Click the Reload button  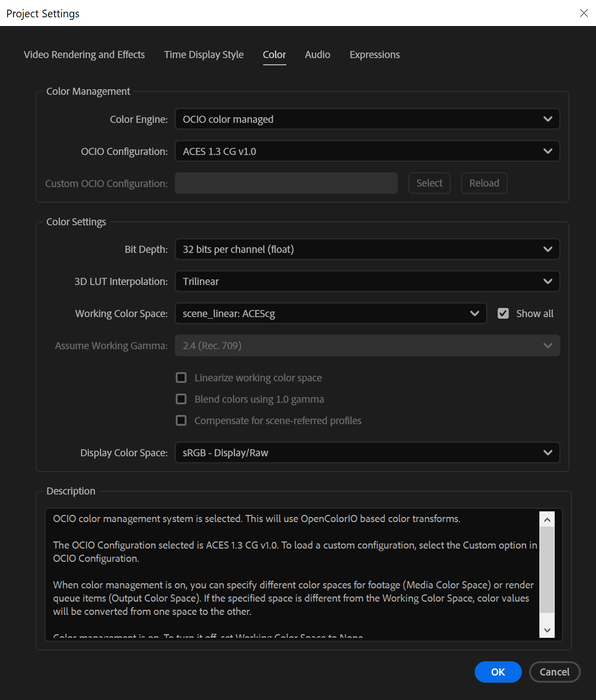(483, 183)
